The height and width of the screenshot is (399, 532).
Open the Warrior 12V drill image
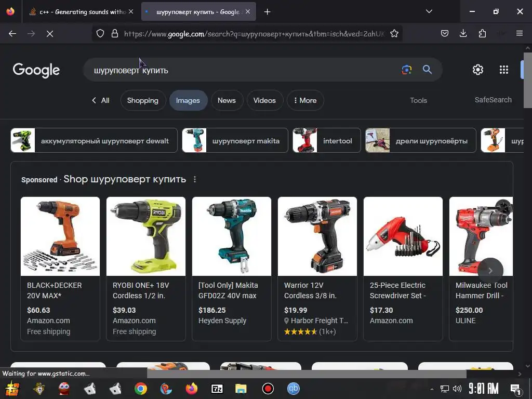(317, 236)
